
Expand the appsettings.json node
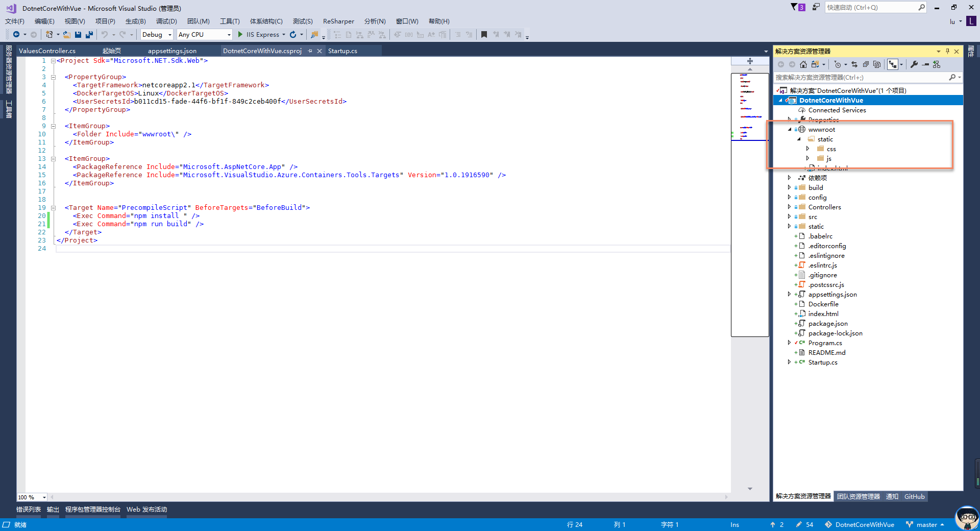click(789, 295)
